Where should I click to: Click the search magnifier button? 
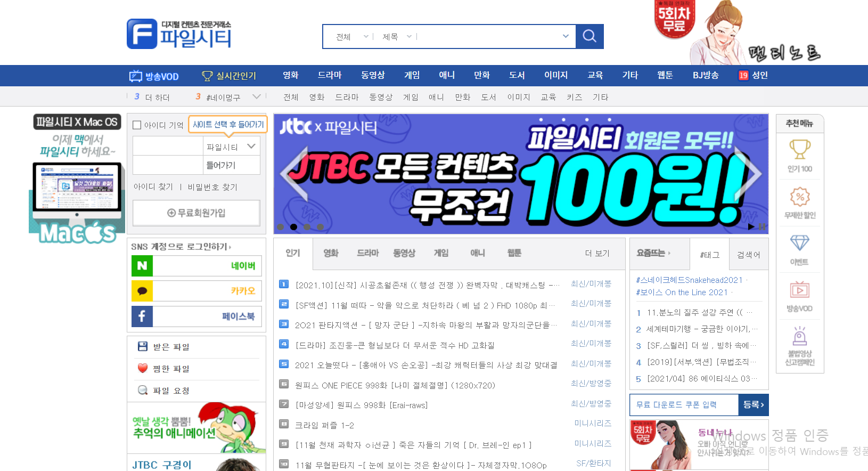click(x=589, y=36)
